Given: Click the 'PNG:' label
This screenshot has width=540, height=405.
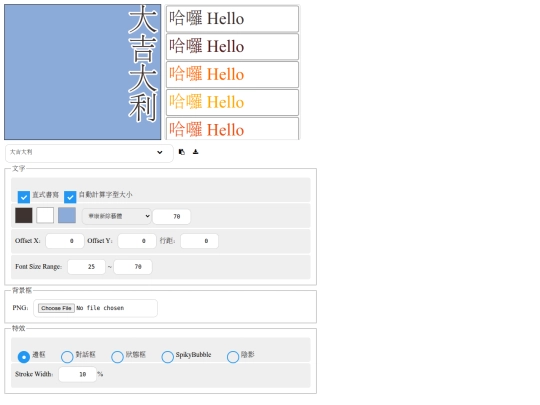Looking at the screenshot, I should coord(20,308).
